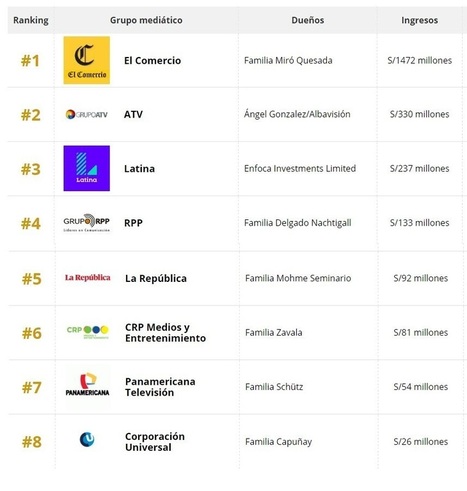Click the Ranking column header
Viewport: 467px width, 491px height.
(31, 20)
